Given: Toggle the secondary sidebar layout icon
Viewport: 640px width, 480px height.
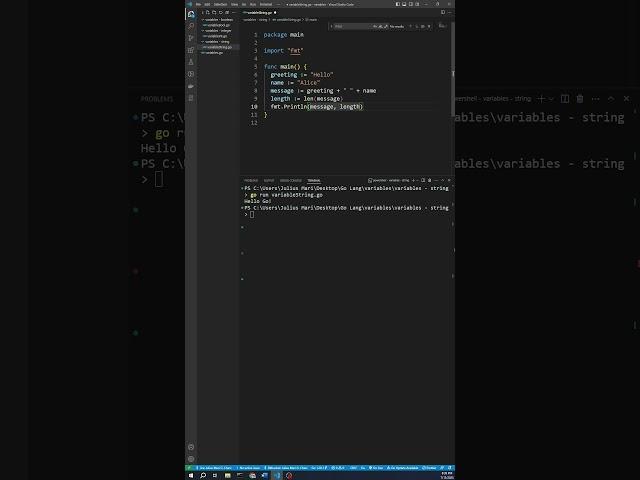Looking at the screenshot, I should [x=411, y=4].
